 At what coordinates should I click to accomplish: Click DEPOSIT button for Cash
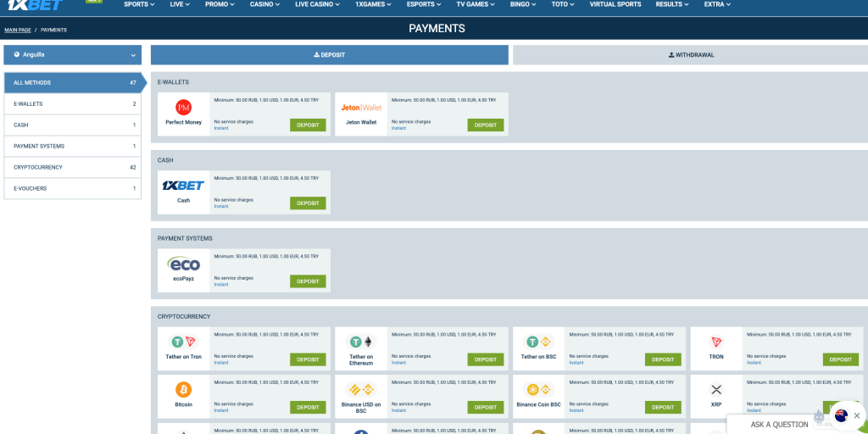308,203
